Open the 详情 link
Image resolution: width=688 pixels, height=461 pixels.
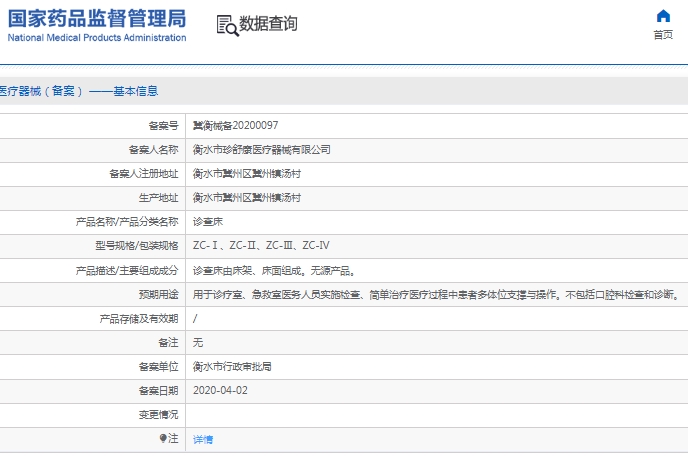(203, 439)
